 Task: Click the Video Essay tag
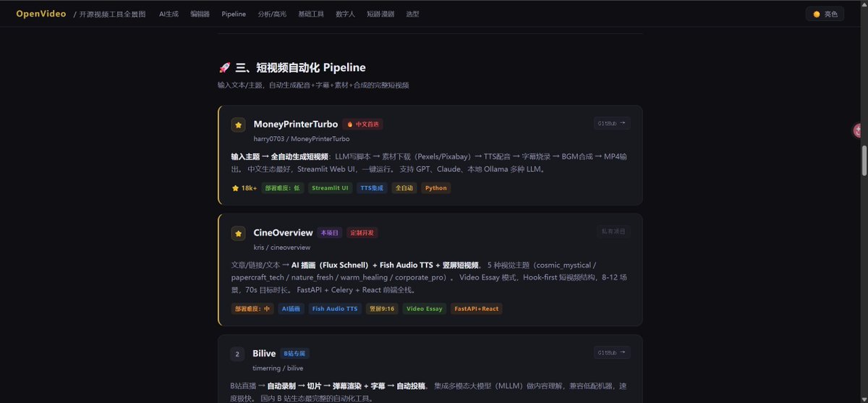coord(424,309)
